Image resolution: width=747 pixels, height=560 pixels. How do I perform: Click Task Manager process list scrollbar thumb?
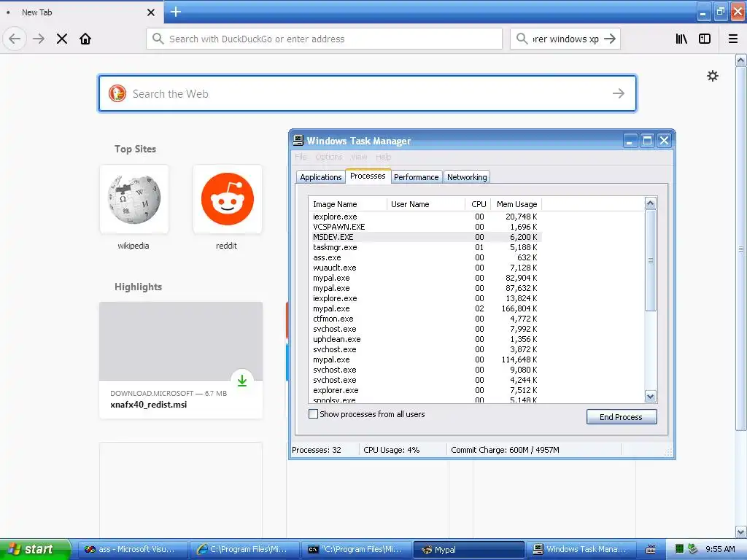[650, 260]
